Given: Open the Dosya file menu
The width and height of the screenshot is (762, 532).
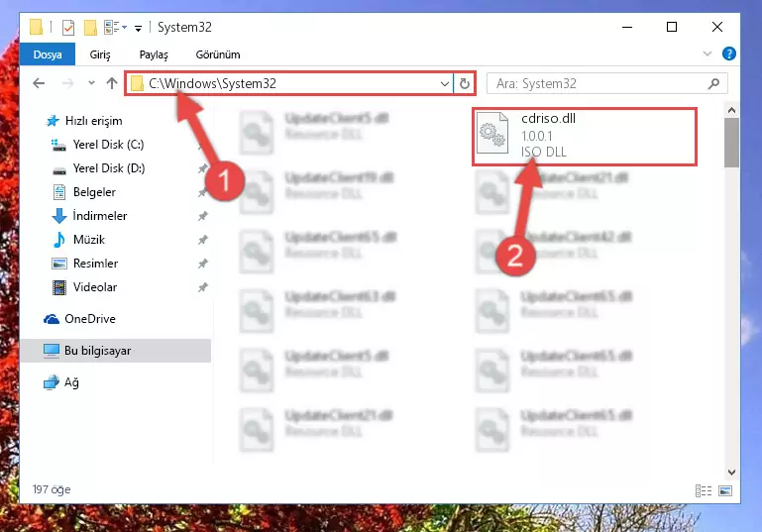Looking at the screenshot, I should tap(48, 54).
